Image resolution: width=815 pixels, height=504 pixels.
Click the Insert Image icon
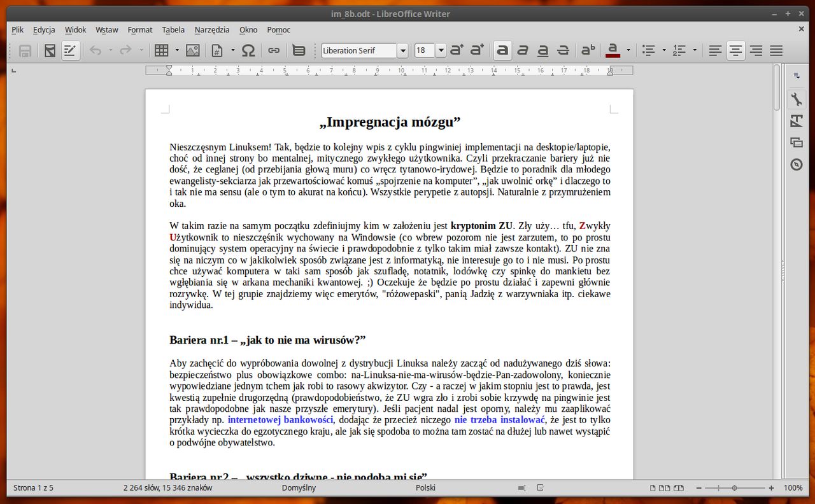pyautogui.click(x=192, y=50)
